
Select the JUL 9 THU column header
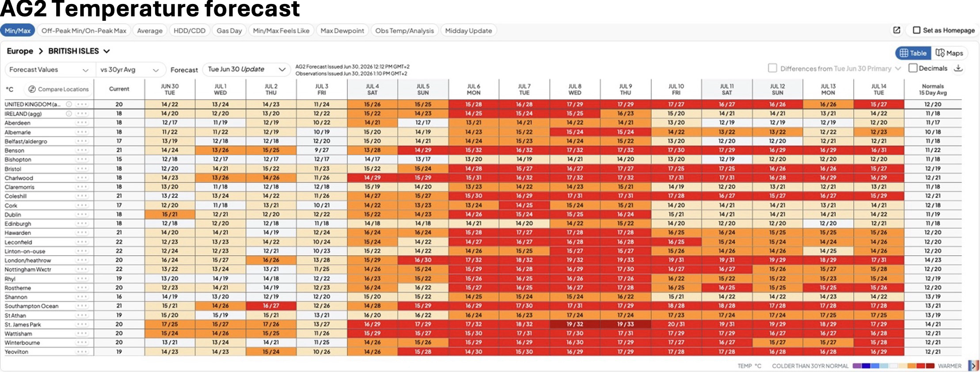(x=626, y=89)
